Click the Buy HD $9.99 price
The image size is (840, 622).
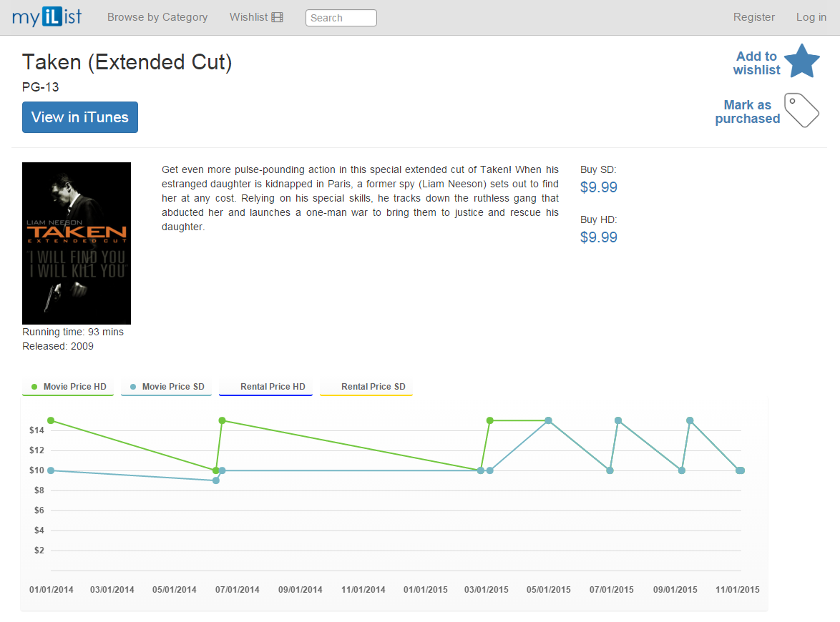point(598,237)
